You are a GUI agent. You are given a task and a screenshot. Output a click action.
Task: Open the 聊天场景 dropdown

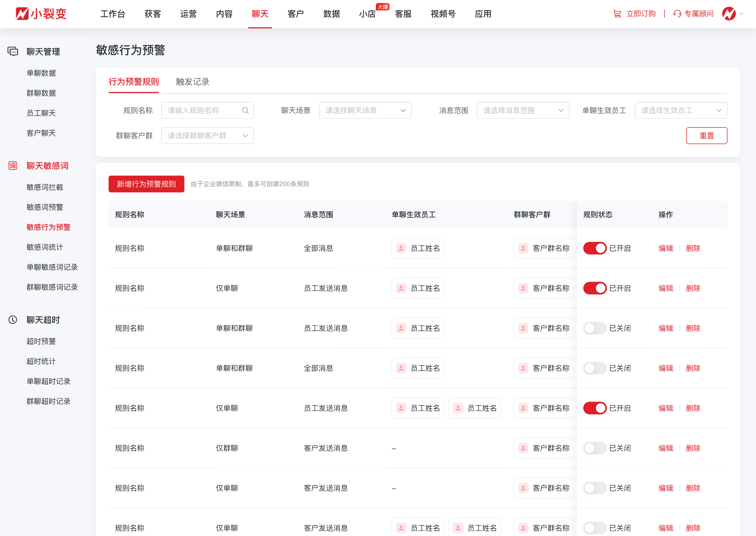coord(365,111)
